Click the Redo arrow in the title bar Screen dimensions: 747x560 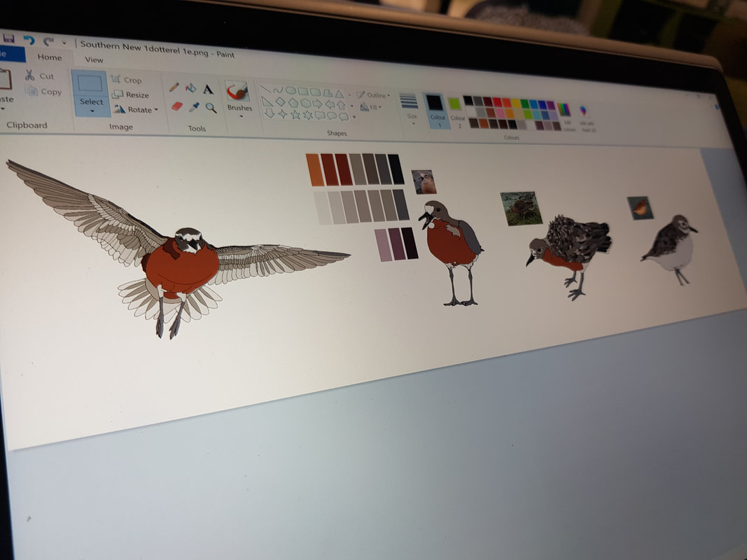point(48,41)
